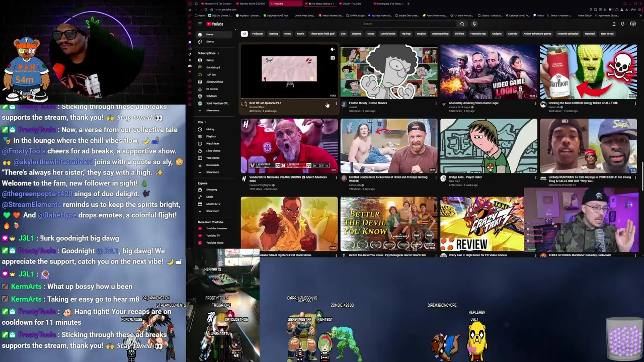The image size is (644, 362).
Task: Open Best Of Luh Quannie Pt.1 title
Action: [265, 103]
